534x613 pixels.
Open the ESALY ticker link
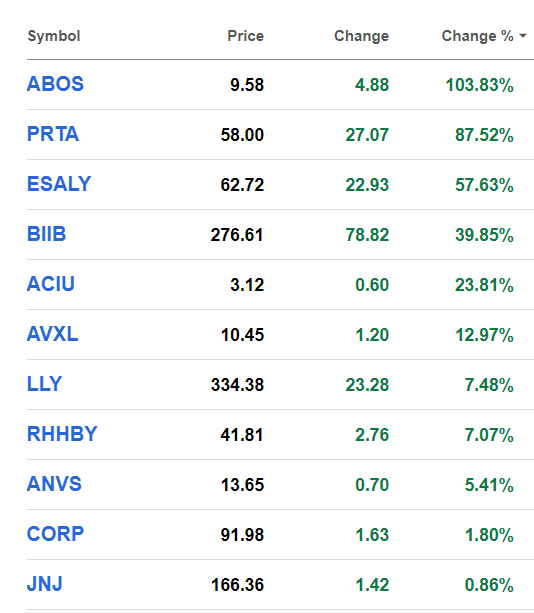point(59,184)
